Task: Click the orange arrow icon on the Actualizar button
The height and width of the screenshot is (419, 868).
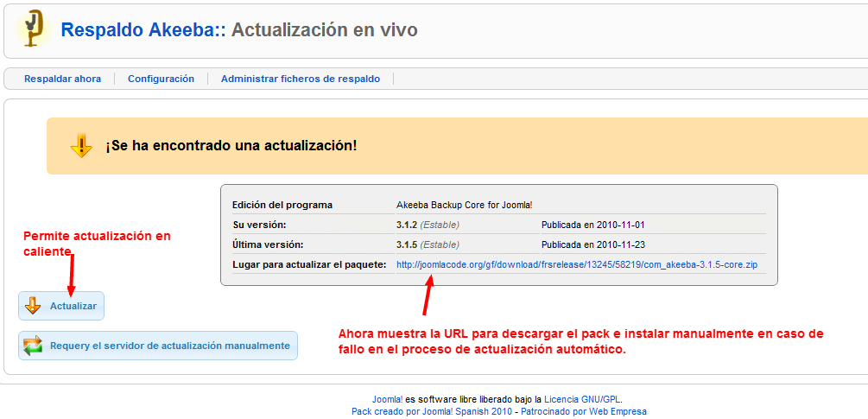Action: point(33,306)
